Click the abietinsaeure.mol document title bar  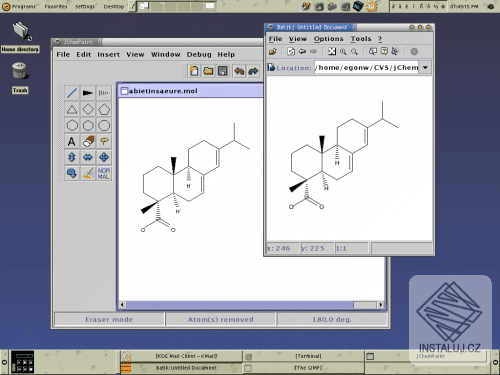(x=191, y=91)
